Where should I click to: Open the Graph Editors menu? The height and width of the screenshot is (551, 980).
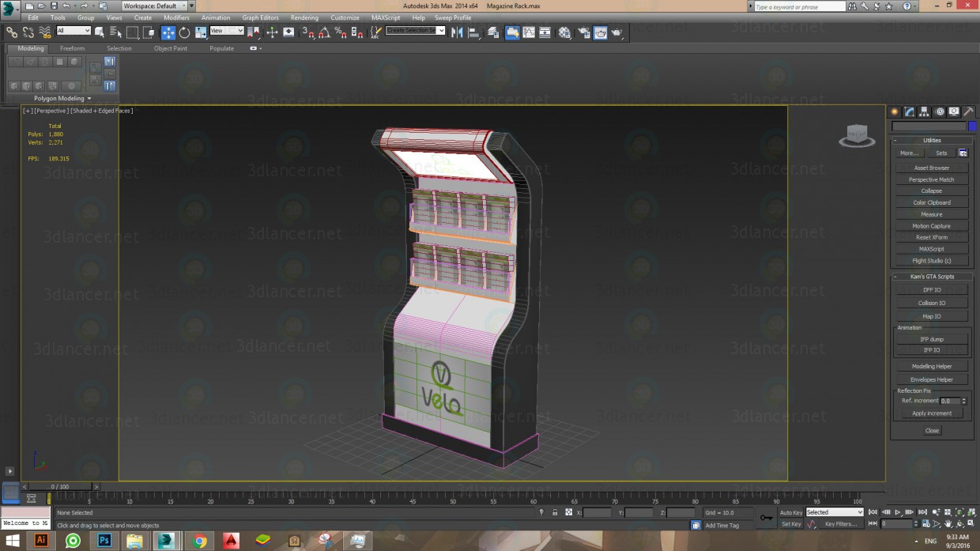(x=260, y=17)
